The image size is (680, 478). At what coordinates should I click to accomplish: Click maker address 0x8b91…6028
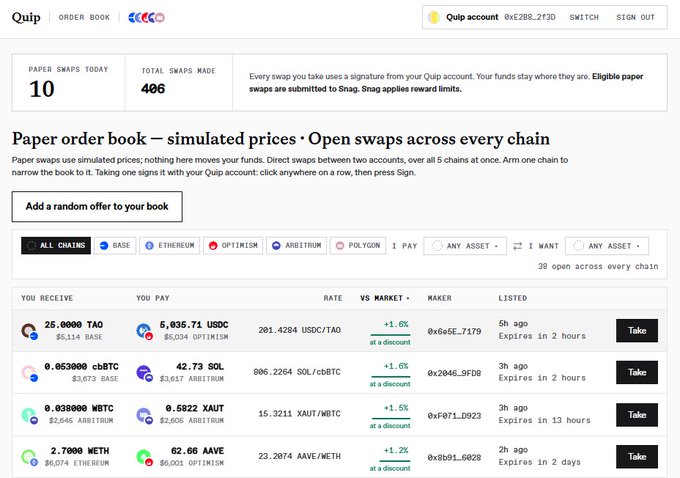[x=454, y=457]
